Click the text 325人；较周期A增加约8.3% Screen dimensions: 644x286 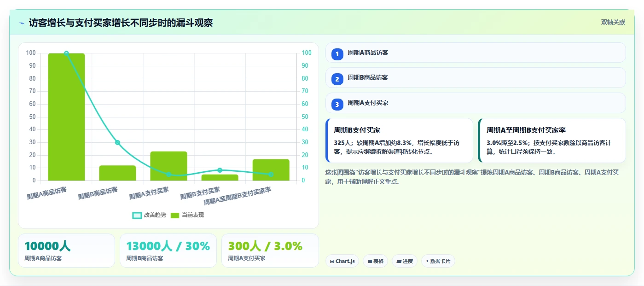(x=372, y=143)
